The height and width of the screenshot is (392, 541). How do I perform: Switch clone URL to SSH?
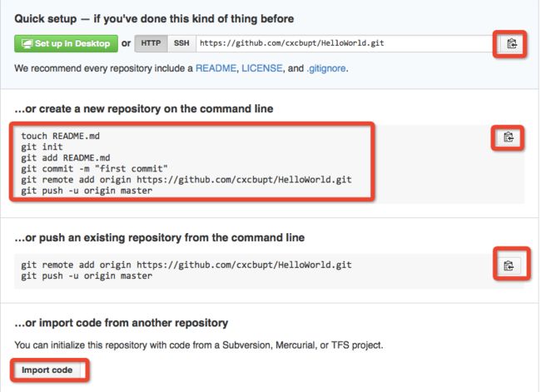pyautogui.click(x=181, y=43)
